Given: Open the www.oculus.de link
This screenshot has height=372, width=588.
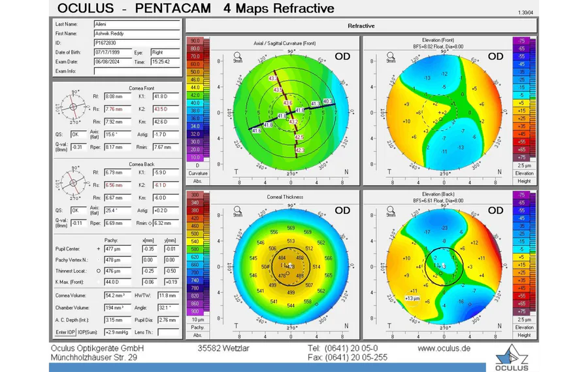Looking at the screenshot, I should coord(444,348).
